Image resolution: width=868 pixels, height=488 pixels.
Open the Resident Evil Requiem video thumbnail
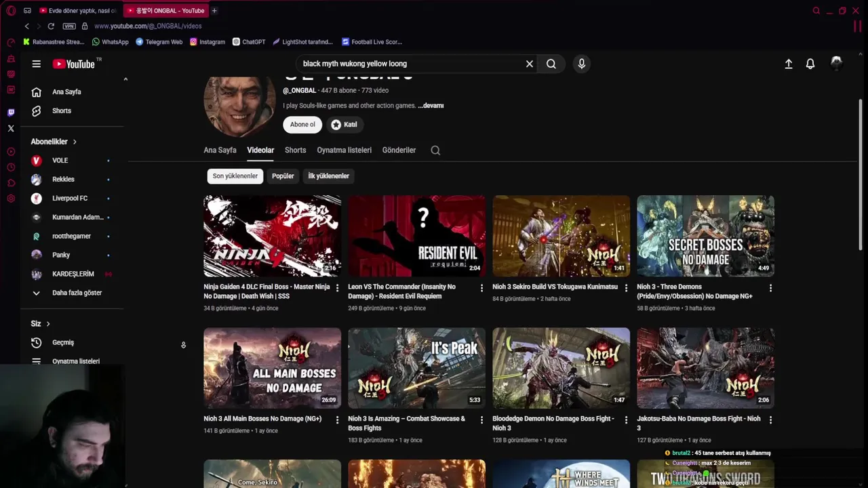pos(416,236)
